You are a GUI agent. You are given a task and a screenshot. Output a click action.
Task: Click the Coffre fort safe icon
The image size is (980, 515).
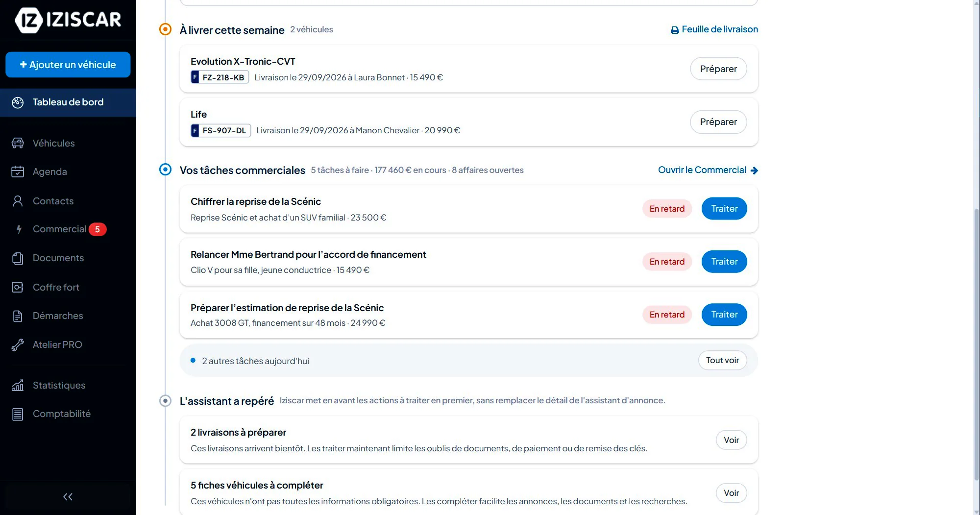[x=18, y=287]
